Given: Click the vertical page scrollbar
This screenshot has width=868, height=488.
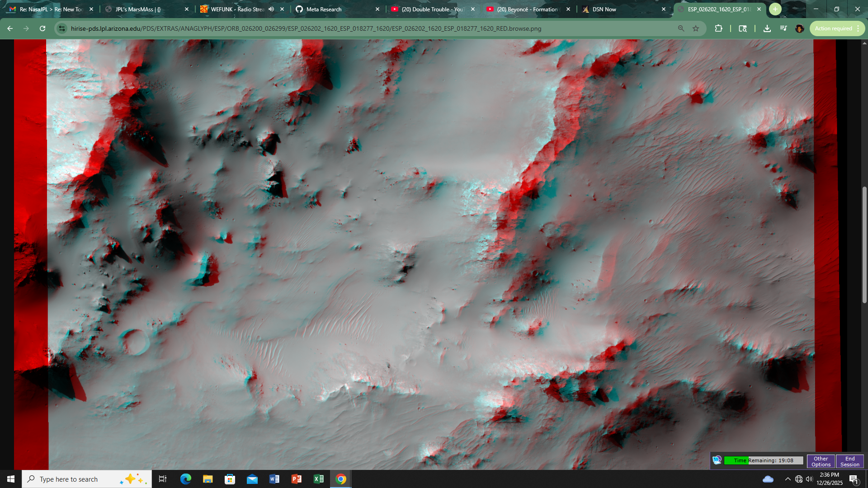Looking at the screenshot, I should pos(864,244).
